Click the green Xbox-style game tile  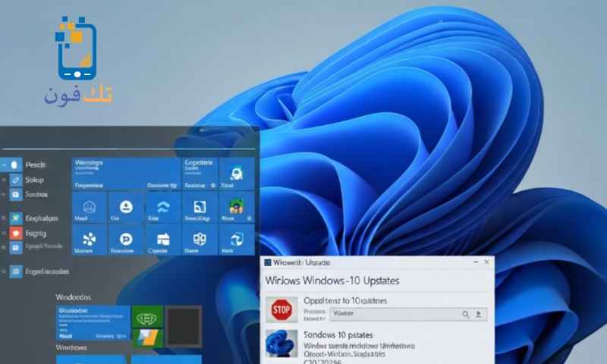coord(146,316)
